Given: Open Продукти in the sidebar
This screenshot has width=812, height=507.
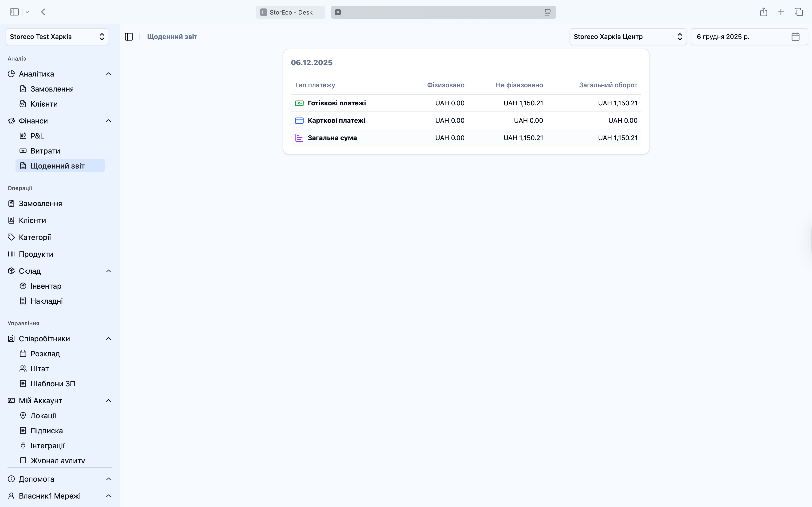Looking at the screenshot, I should (36, 254).
